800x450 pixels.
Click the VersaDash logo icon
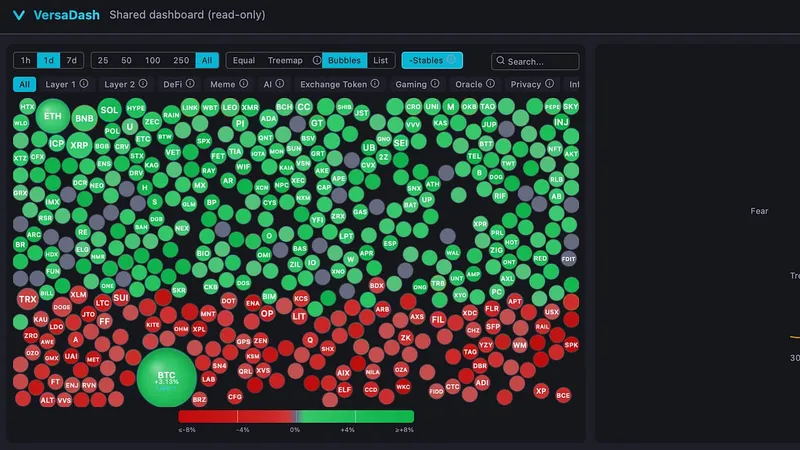(19, 15)
